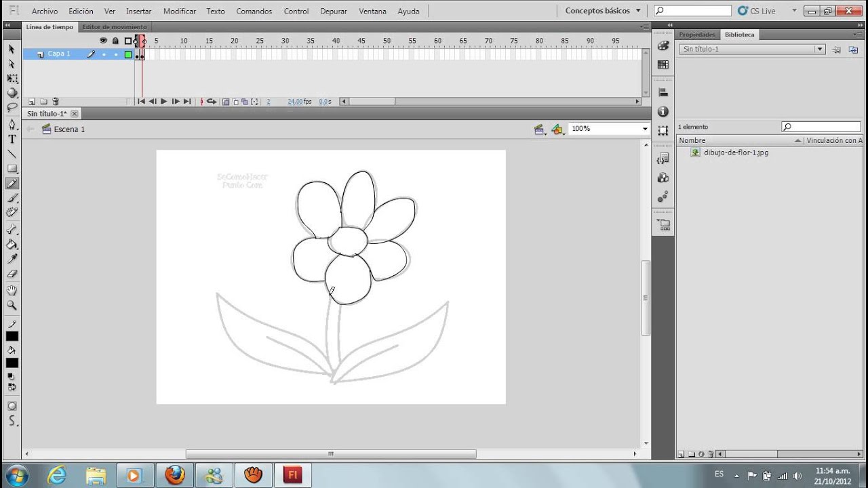Screen dimensions: 868x488
Task: Toggle lock dot for Capa 1
Action: point(115,54)
